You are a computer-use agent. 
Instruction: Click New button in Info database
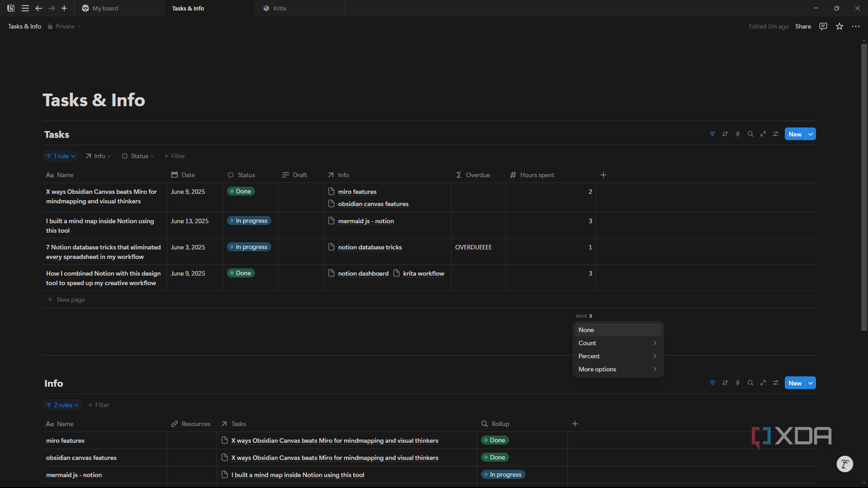795,383
